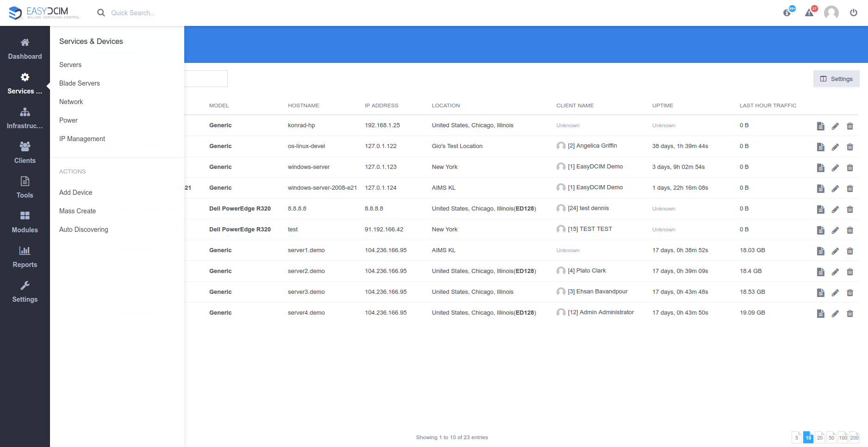Click the table Settings button

pos(836,79)
